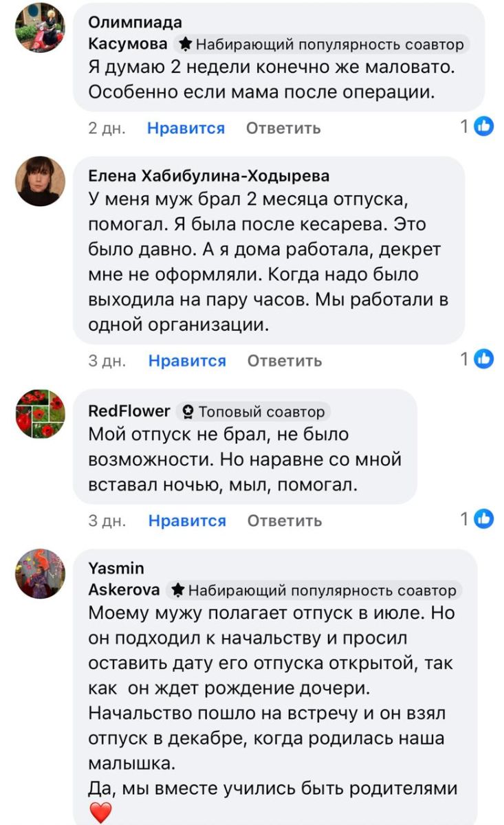Open the Елена Хабибулина-Ходырева name link
The width and height of the screenshot is (504, 825).
[209, 176]
